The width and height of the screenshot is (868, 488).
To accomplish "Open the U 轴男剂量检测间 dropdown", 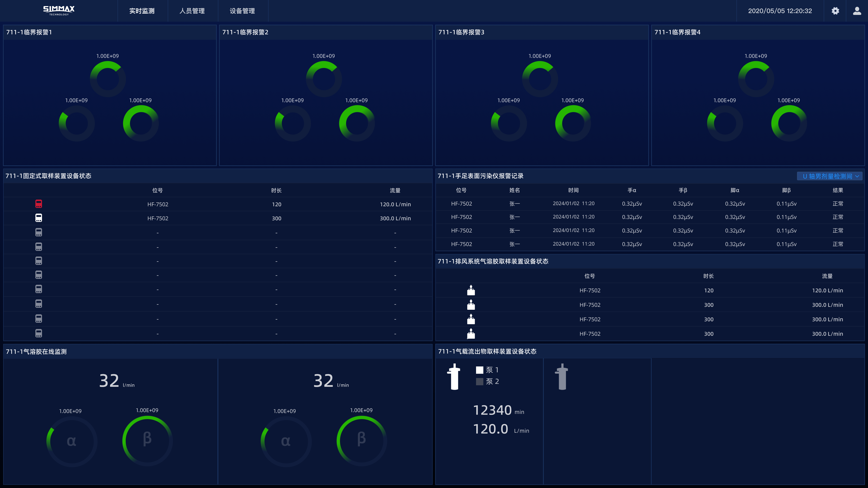I will 829,176.
